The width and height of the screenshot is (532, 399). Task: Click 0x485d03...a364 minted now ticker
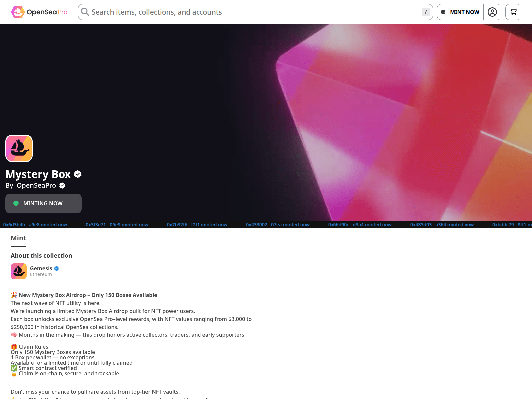[x=442, y=225]
